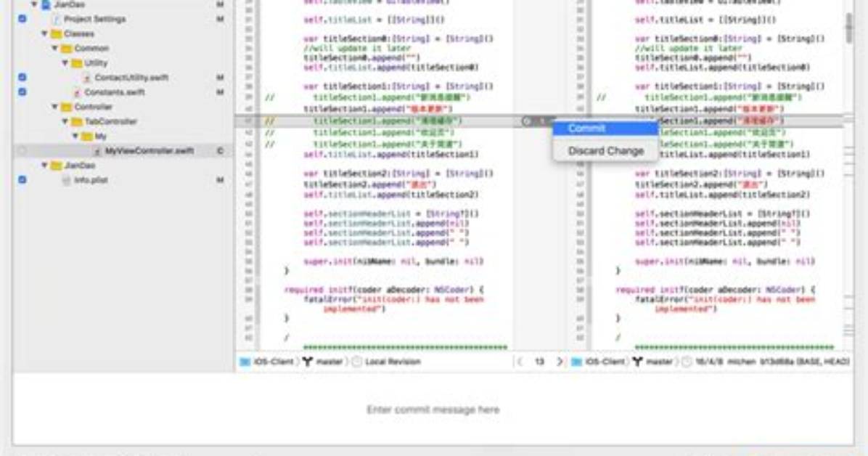Click the MyViewController.swift Swift file icon
Viewport: 868px width, 456px height.
(97, 151)
